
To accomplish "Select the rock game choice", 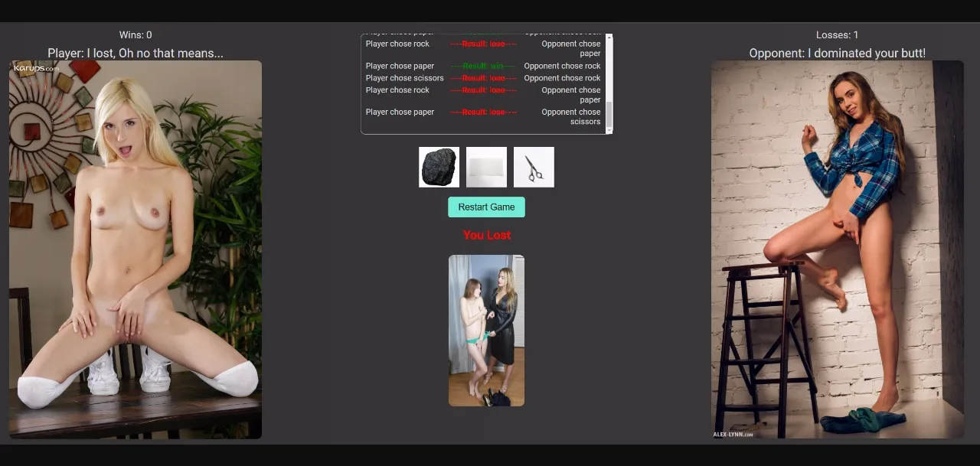I will click(438, 167).
